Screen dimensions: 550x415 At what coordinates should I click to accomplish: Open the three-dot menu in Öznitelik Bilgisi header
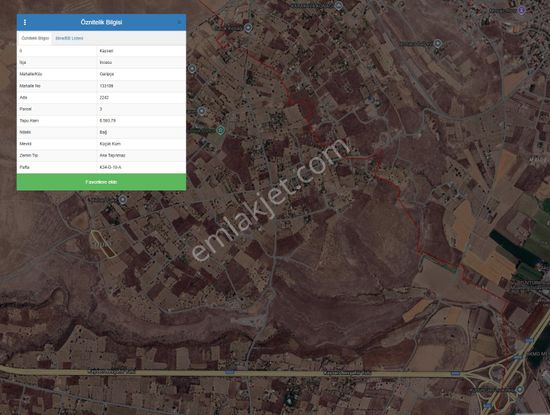click(x=25, y=22)
